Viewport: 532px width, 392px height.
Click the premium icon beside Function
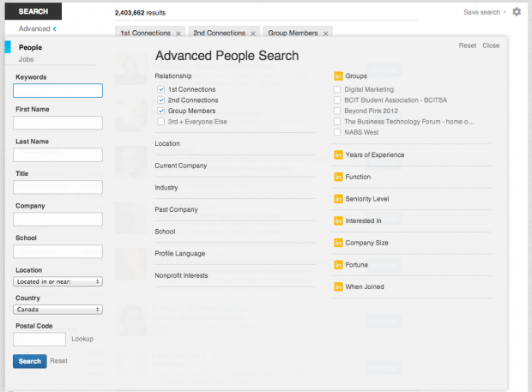click(338, 177)
